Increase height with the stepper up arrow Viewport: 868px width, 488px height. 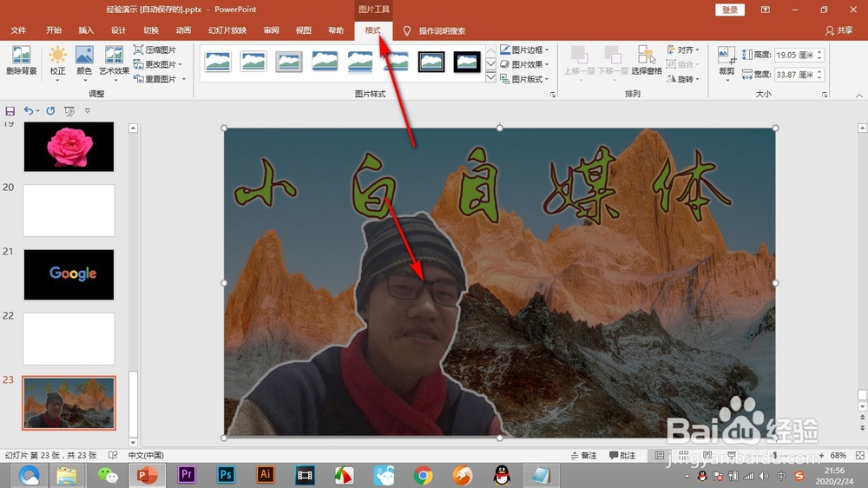pos(820,51)
